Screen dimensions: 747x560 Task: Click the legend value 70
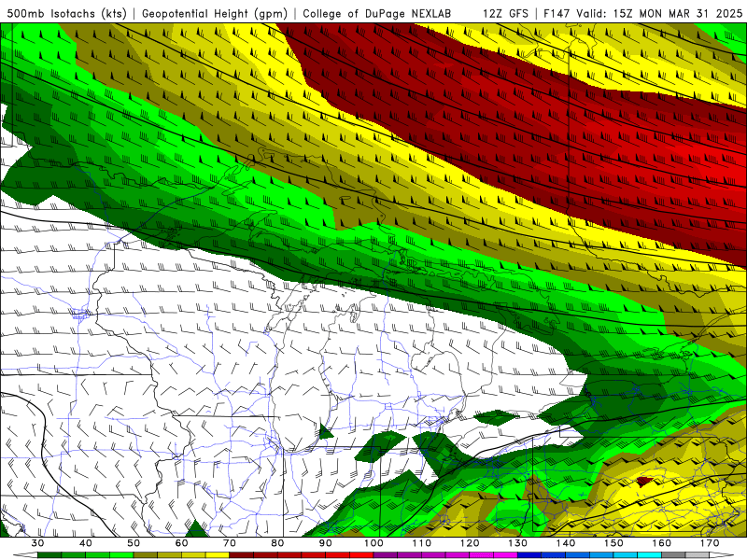[230, 543]
